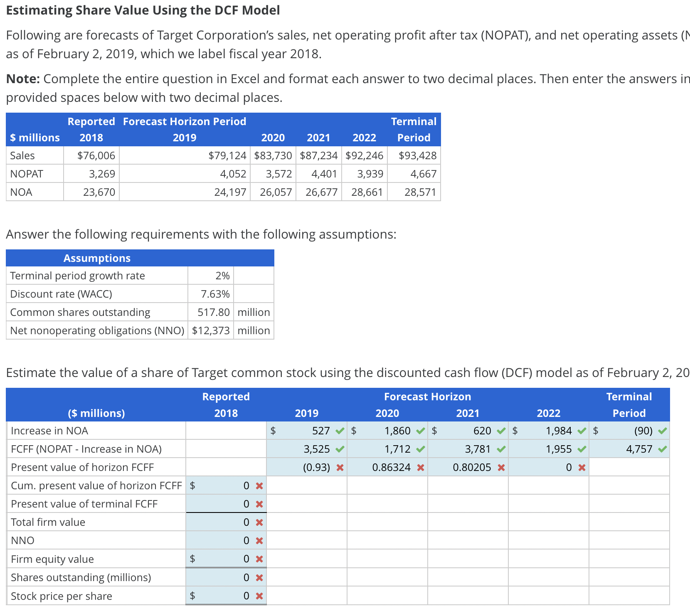690x616 pixels.
Task: Click the red X next to 0.86324
Action: coord(421,467)
